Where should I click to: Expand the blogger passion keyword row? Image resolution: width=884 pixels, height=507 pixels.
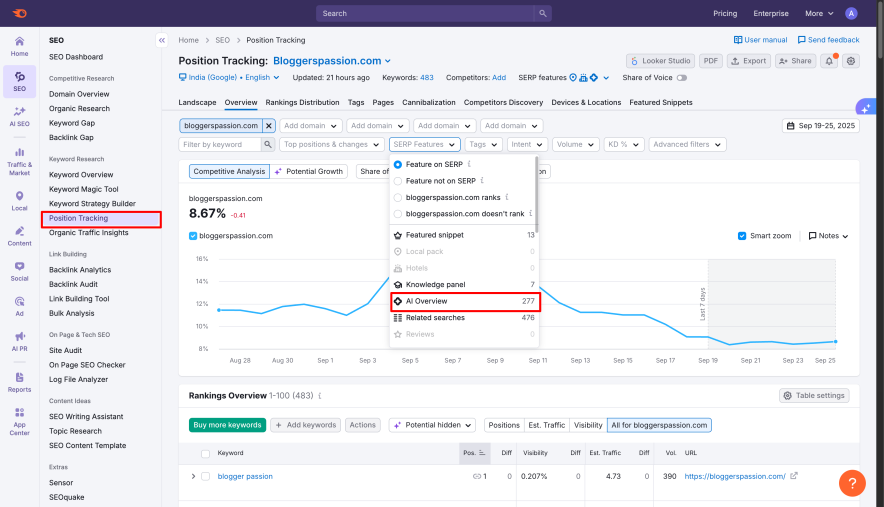[x=193, y=477]
